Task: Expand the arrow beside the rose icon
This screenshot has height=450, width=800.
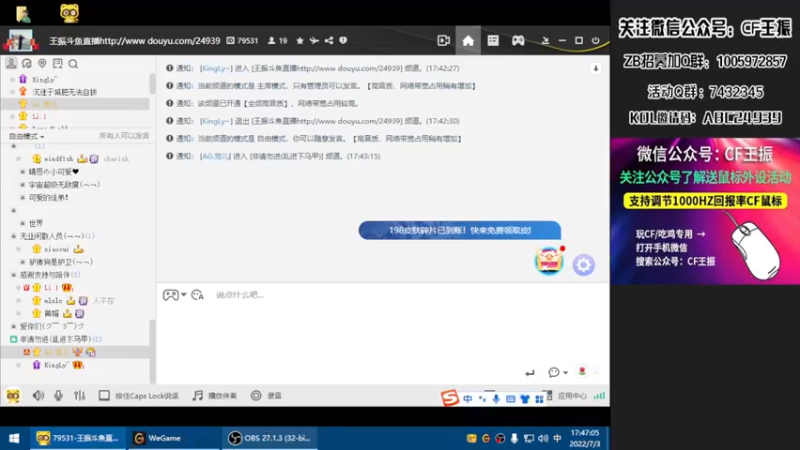Action: point(596,372)
